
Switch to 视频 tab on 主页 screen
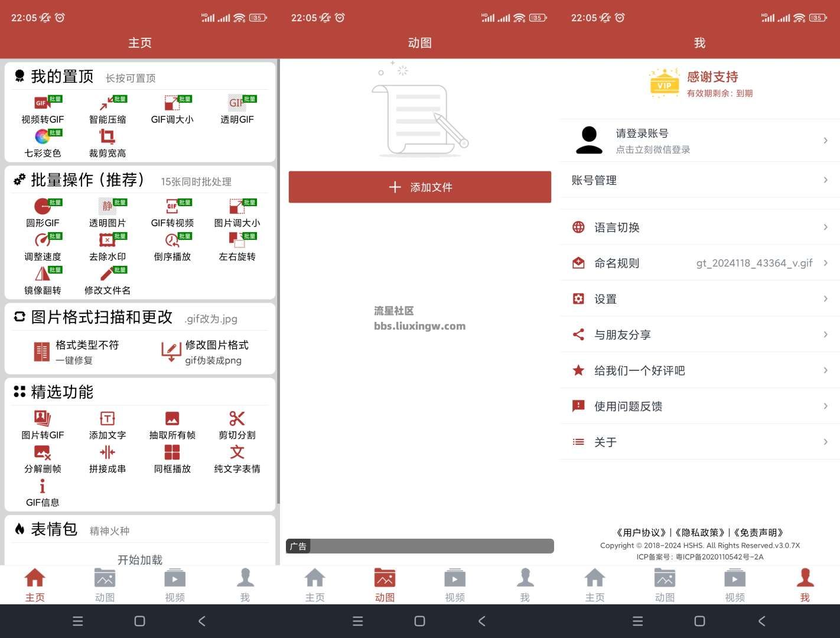pyautogui.click(x=175, y=585)
